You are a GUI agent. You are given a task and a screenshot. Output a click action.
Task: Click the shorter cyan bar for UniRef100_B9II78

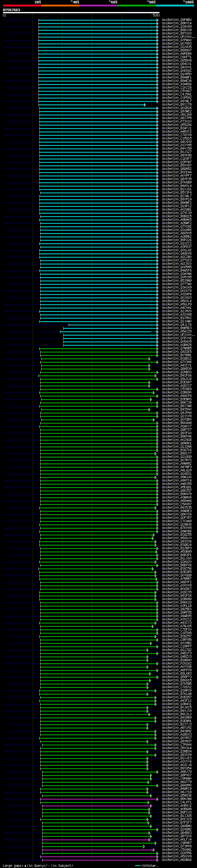[92, 105]
